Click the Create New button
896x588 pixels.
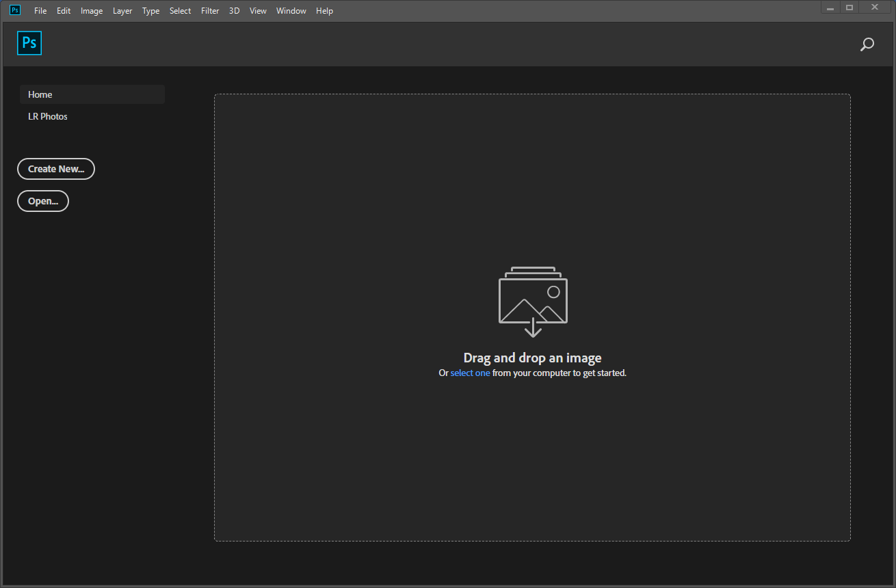[x=55, y=169]
